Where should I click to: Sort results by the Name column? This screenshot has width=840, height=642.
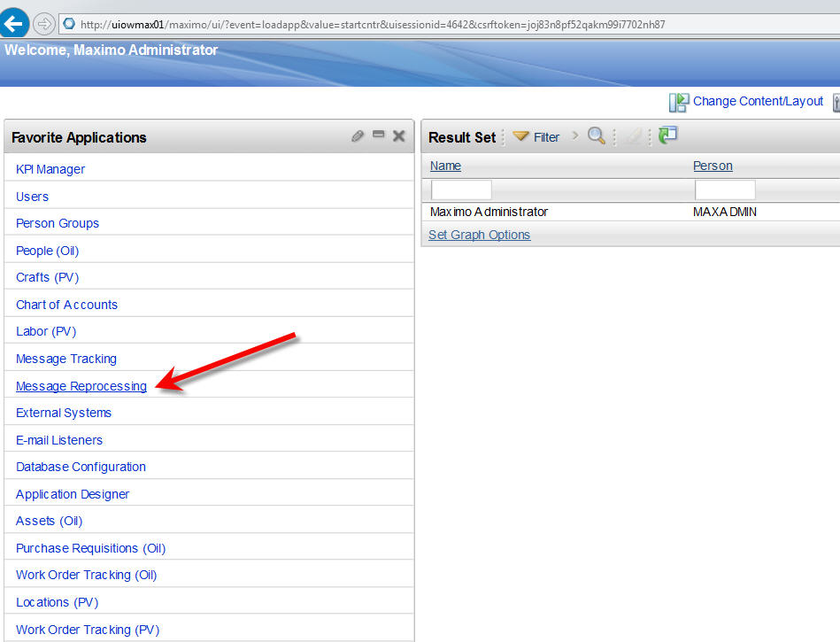tap(444, 166)
